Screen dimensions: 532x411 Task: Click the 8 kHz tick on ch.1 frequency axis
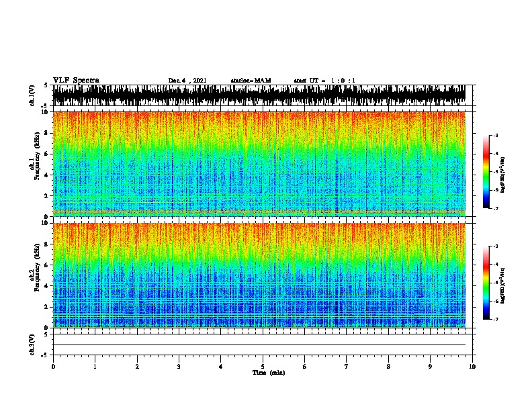pyautogui.click(x=47, y=133)
